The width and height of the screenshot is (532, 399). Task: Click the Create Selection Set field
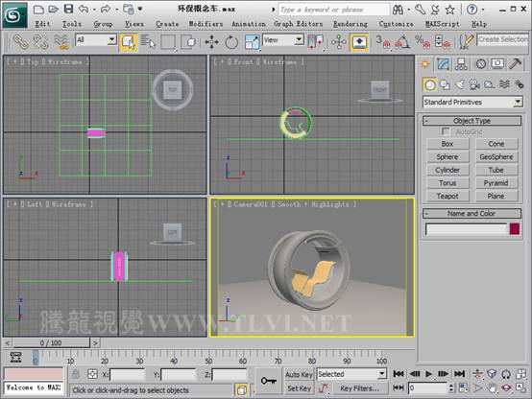[503, 39]
